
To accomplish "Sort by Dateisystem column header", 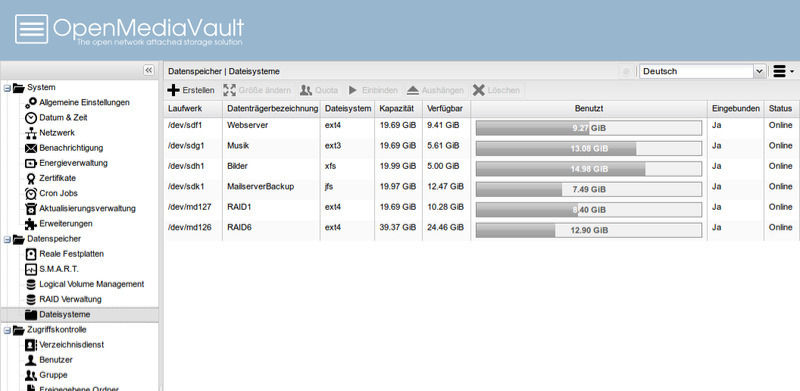I will coord(348,109).
